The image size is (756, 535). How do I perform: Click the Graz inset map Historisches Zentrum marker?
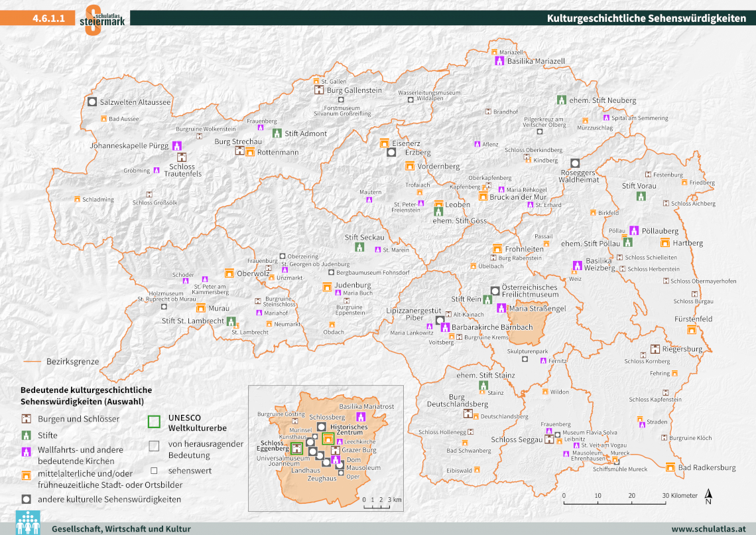328,438
